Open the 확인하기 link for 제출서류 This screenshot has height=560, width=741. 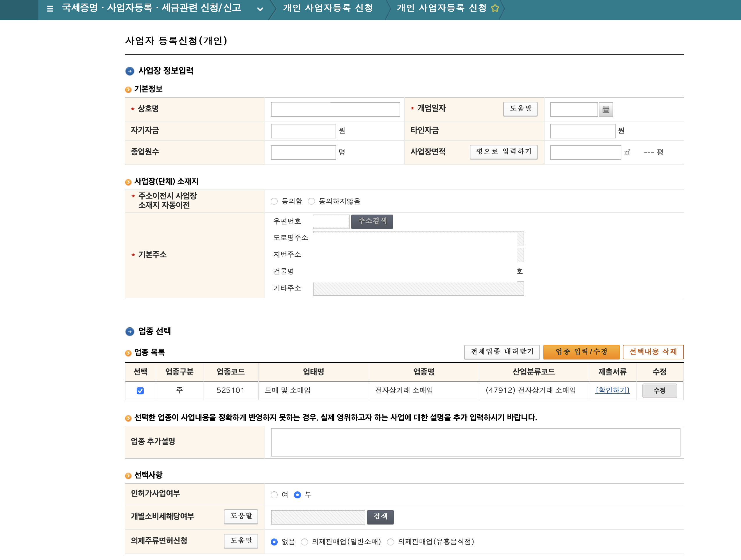pyautogui.click(x=612, y=390)
